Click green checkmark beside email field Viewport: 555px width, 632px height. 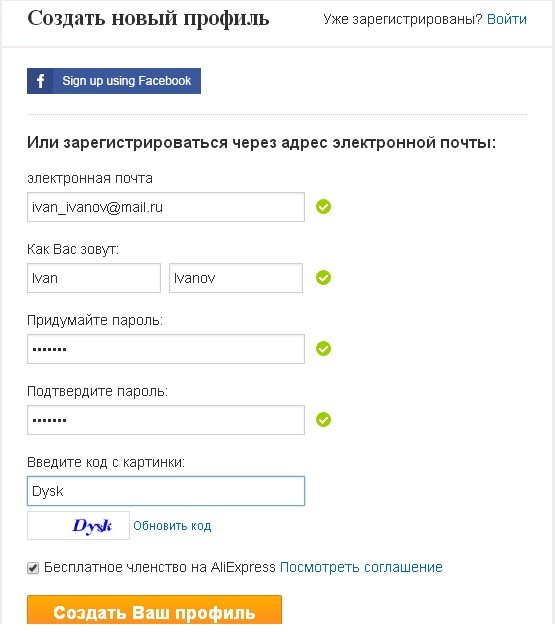point(323,207)
